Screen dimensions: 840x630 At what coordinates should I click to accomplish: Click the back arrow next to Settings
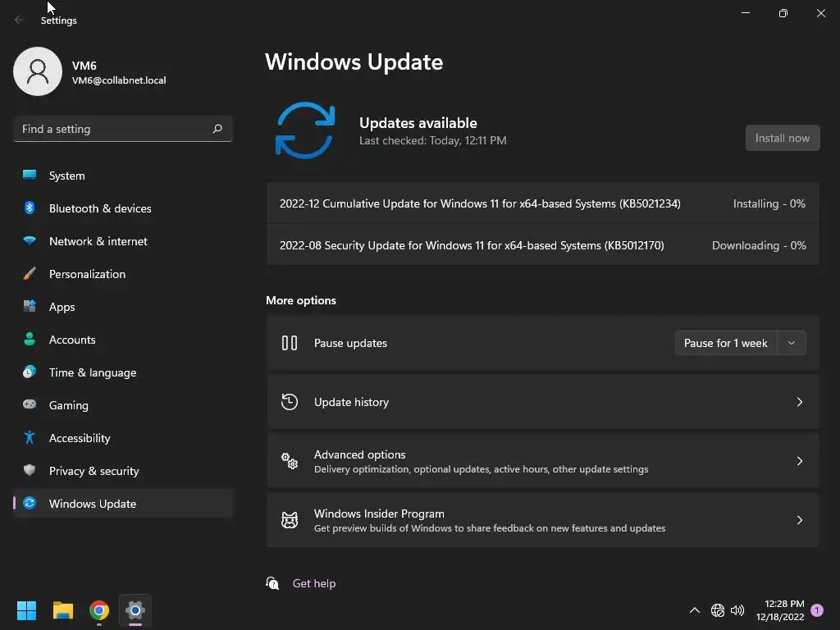point(20,20)
